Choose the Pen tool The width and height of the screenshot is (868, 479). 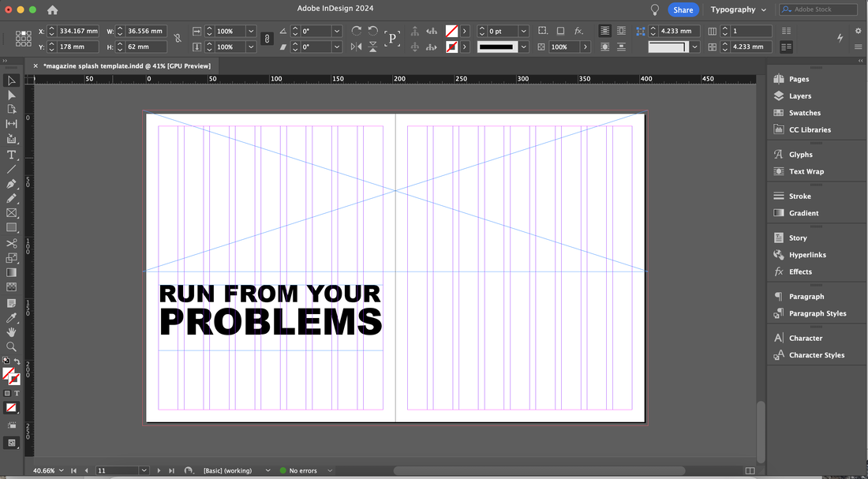[11, 184]
